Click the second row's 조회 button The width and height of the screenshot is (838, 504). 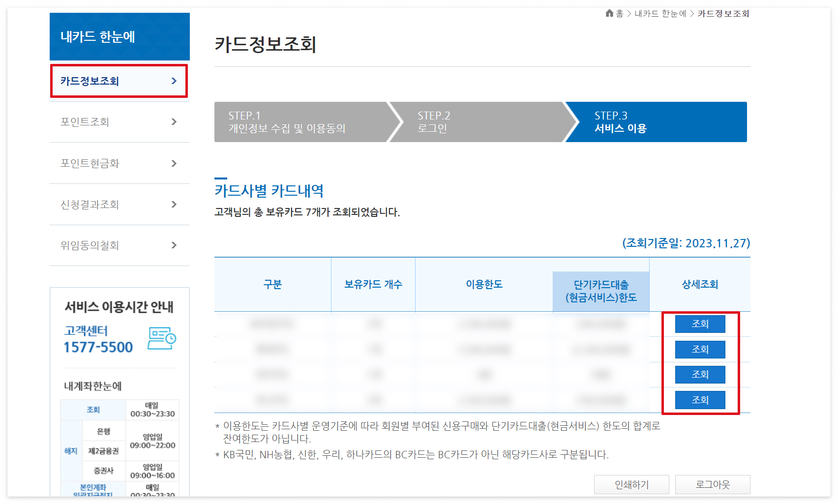click(x=700, y=350)
